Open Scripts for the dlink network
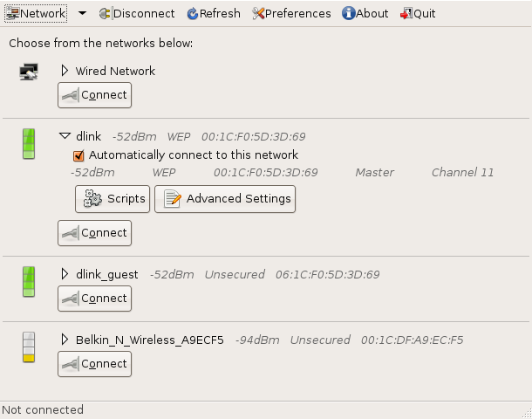 coord(113,199)
